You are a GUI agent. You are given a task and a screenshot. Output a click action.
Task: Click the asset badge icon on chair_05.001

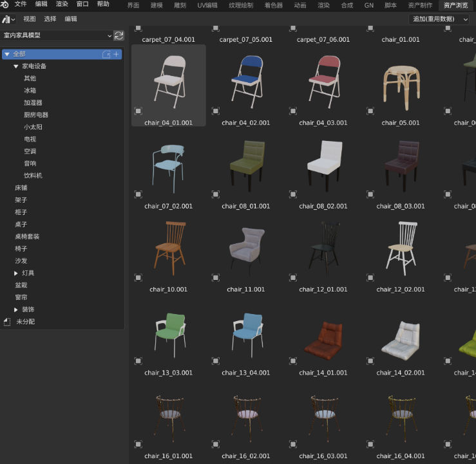click(x=370, y=111)
